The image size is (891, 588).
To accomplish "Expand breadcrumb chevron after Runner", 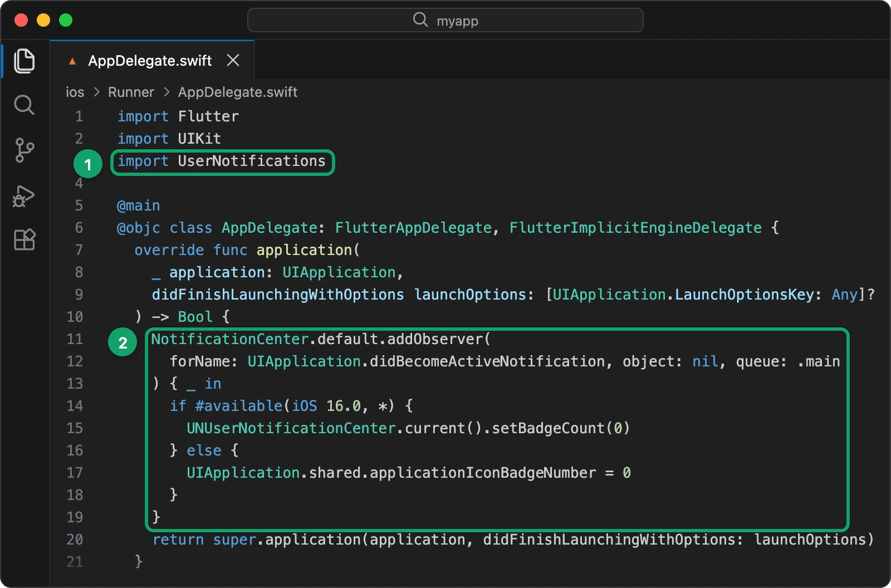I will coord(166,92).
